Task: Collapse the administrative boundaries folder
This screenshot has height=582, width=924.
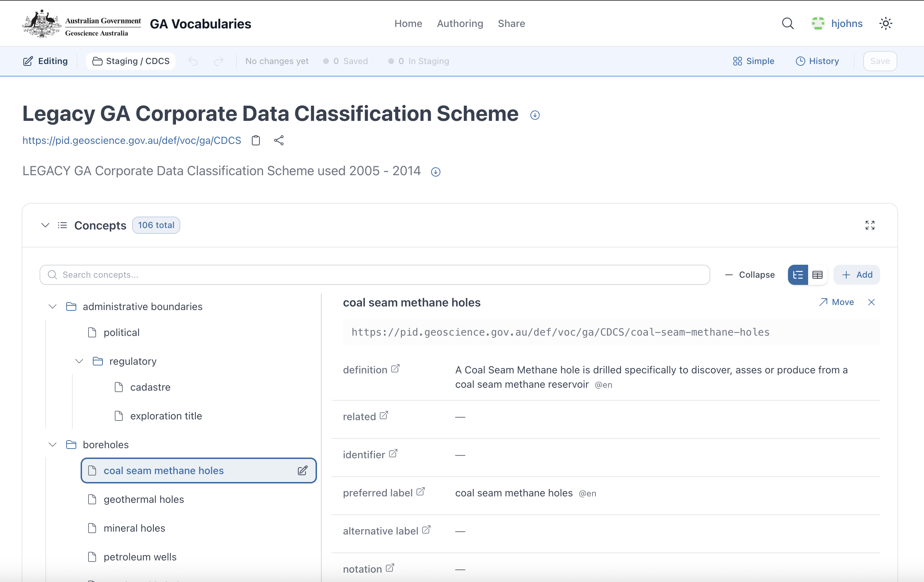Action: [x=53, y=306]
